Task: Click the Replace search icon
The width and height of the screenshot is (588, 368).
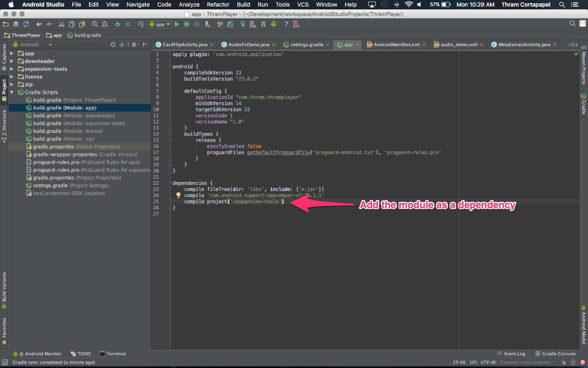Action: click(x=105, y=24)
